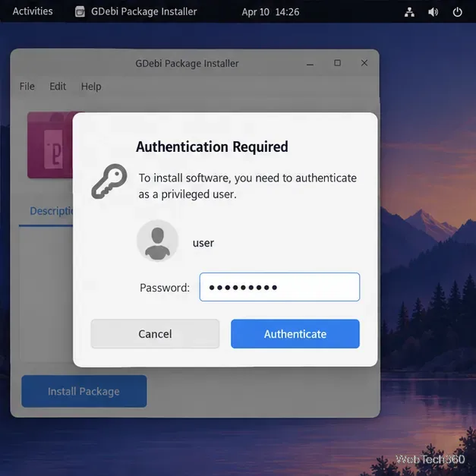Image resolution: width=476 pixels, height=476 pixels.
Task: Open the volume speaker icon
Action: pyautogui.click(x=433, y=12)
